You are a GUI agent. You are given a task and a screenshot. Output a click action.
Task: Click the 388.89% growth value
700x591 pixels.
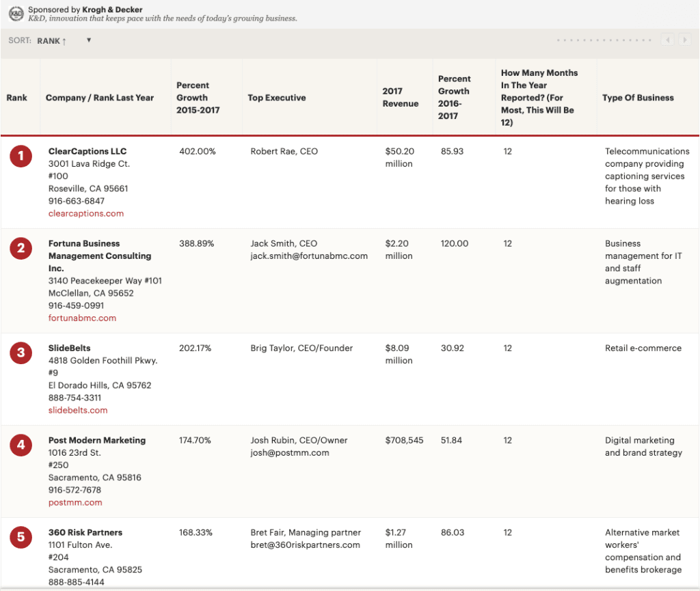(x=196, y=243)
